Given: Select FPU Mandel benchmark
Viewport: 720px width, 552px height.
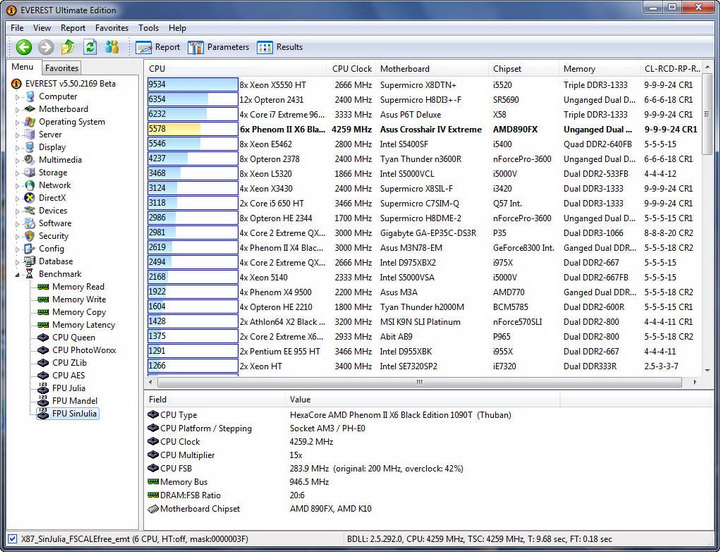Looking at the screenshot, I should pyautogui.click(x=75, y=400).
